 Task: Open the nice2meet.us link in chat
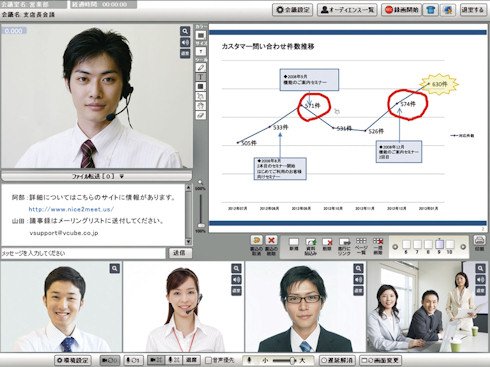coord(71,209)
